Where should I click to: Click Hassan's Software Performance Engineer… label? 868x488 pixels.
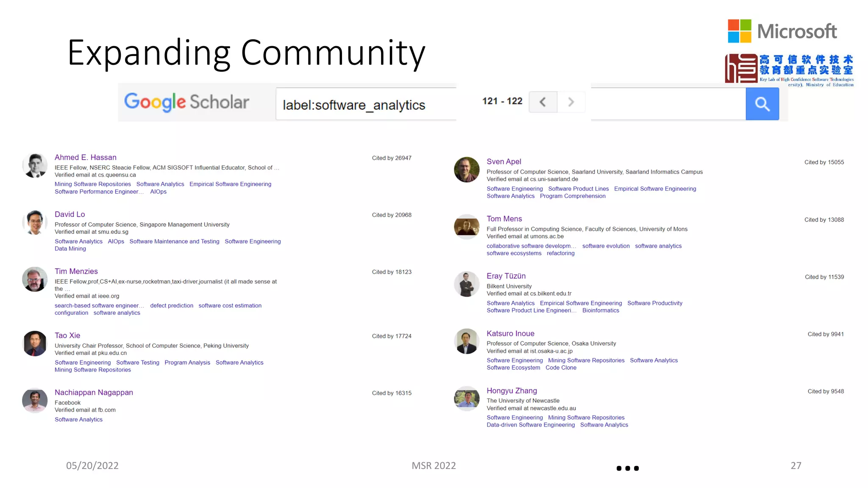99,191
